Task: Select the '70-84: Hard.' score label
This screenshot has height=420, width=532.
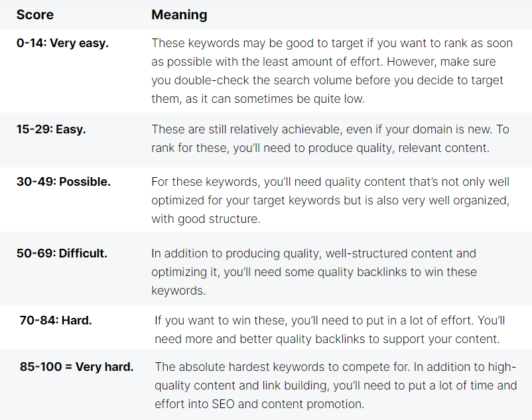Action: point(56,320)
